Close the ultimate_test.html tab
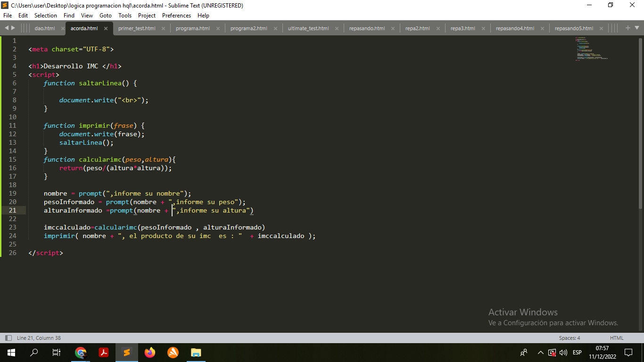The width and height of the screenshot is (644, 362). coord(337,28)
